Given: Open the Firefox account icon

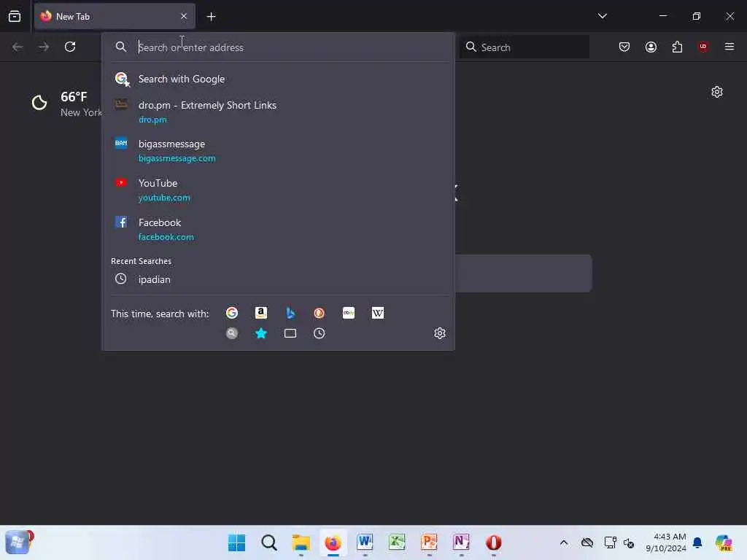Looking at the screenshot, I should click(651, 47).
